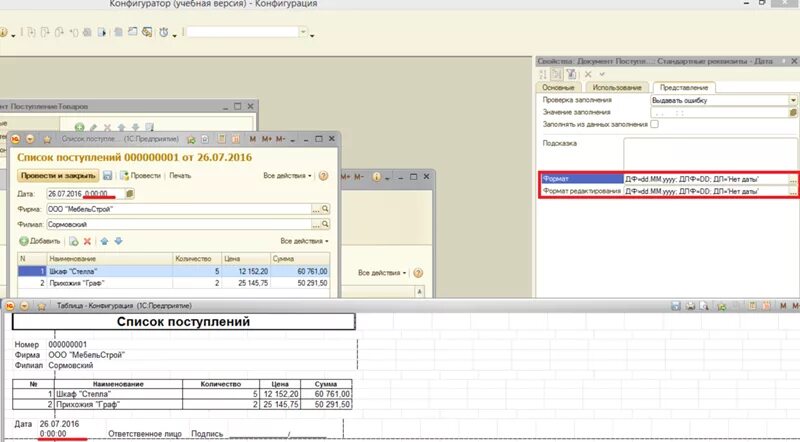Screen dimensions: 800x442
Task: Click the filter icon in Свойства toolbar
Action: tap(571, 75)
